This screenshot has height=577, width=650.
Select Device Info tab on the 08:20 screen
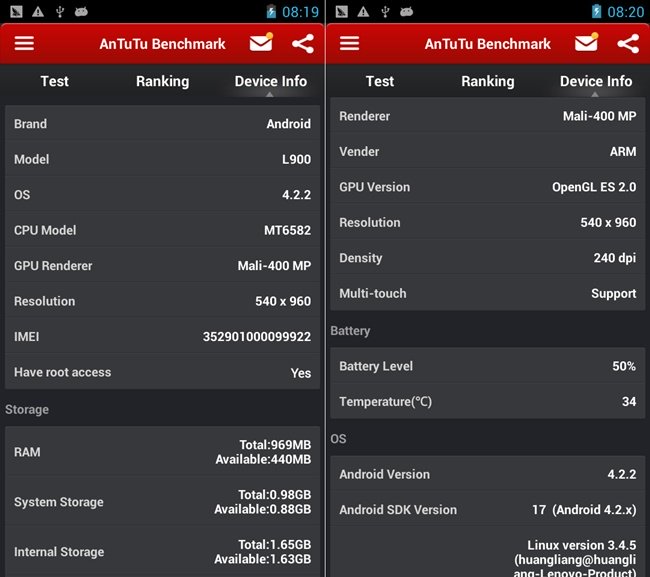click(596, 81)
